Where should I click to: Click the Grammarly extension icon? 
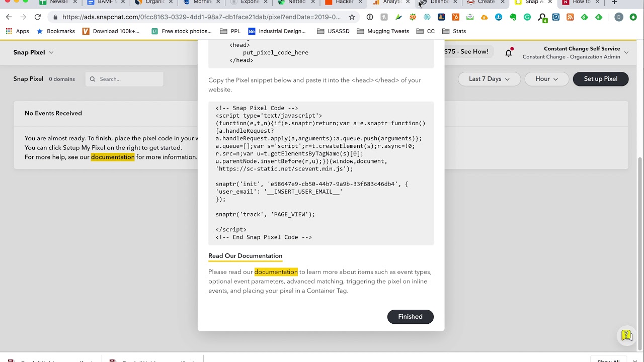point(527,17)
